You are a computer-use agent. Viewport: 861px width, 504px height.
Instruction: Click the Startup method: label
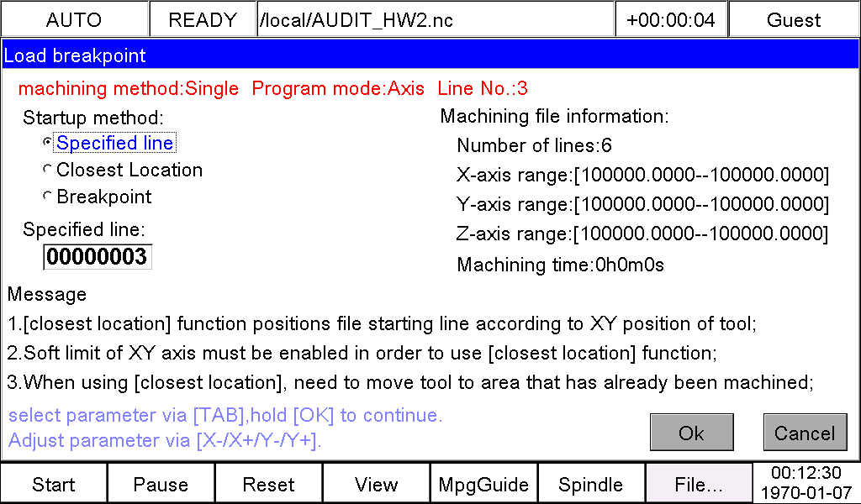click(93, 118)
